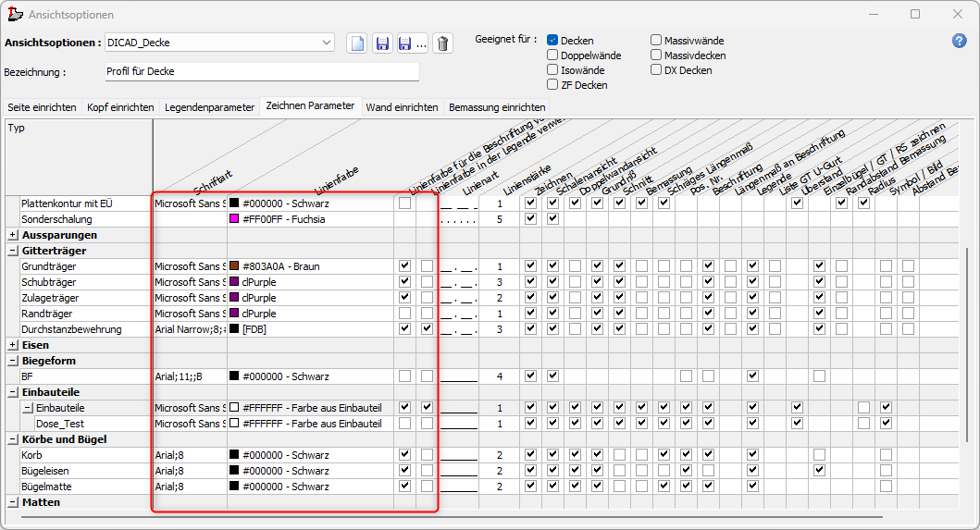
Task: Collapse the Einbauteile sub-item tree node
Action: [x=28, y=408]
